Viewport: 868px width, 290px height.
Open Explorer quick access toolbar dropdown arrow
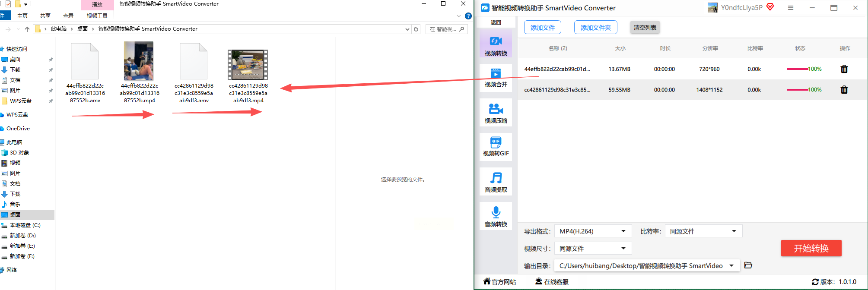(26, 4)
